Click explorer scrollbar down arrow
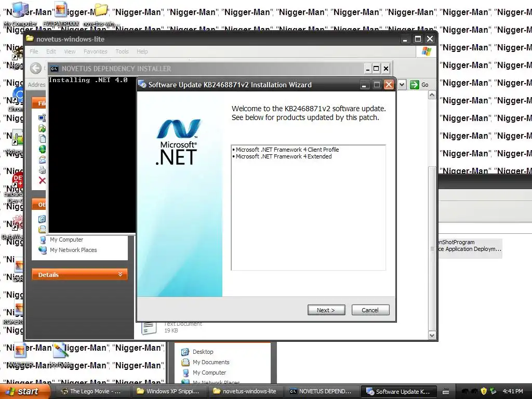 pos(432,335)
